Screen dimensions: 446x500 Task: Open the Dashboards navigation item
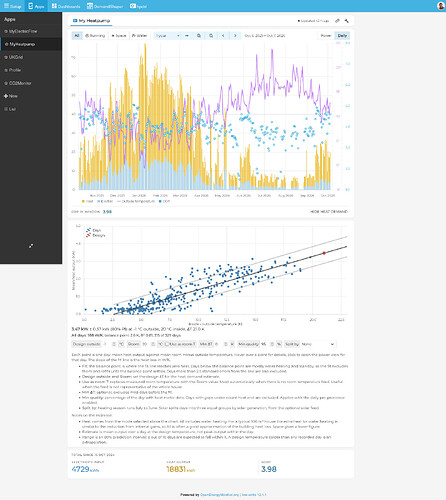(66, 6)
